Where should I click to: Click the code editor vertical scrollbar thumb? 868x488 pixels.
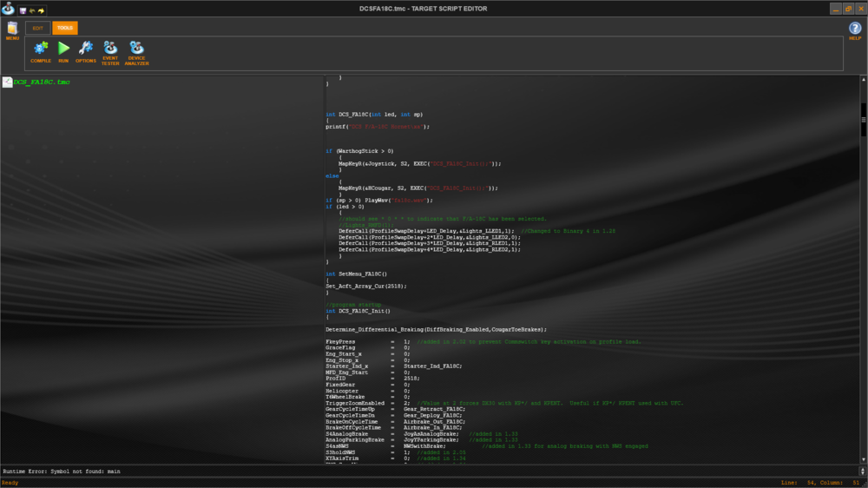(x=863, y=120)
